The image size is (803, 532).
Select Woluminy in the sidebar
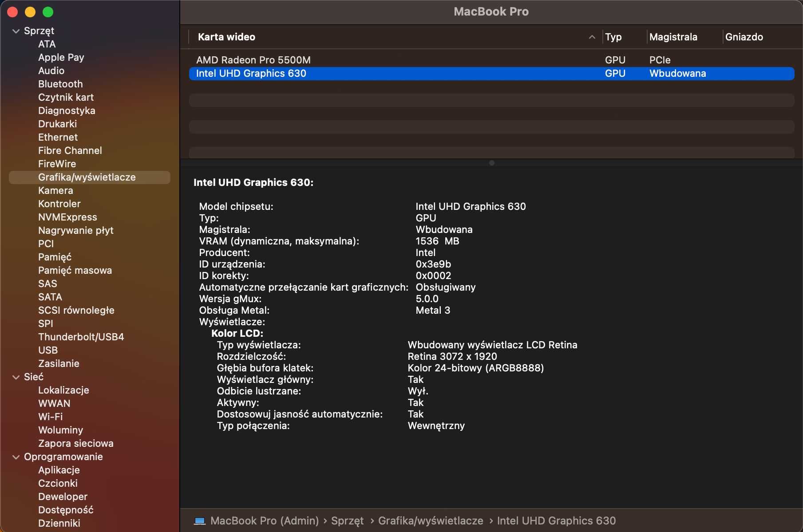pyautogui.click(x=60, y=430)
